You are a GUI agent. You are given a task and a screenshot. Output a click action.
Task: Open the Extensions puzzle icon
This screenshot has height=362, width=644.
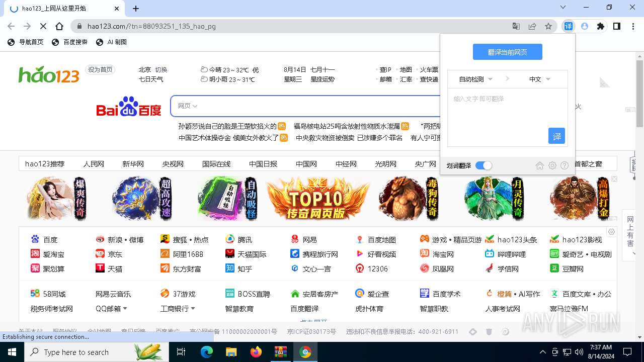(x=600, y=26)
